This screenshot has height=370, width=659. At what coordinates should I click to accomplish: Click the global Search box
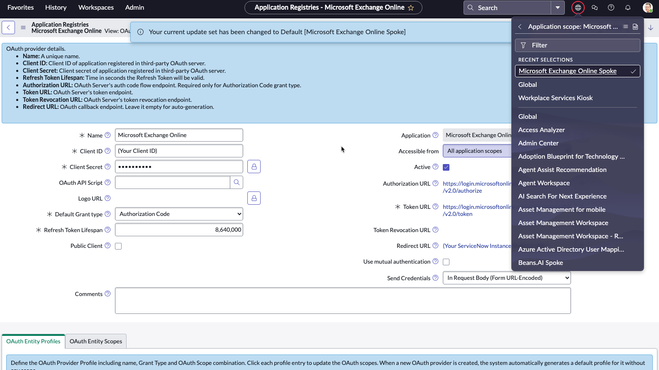pyautogui.click(x=507, y=8)
